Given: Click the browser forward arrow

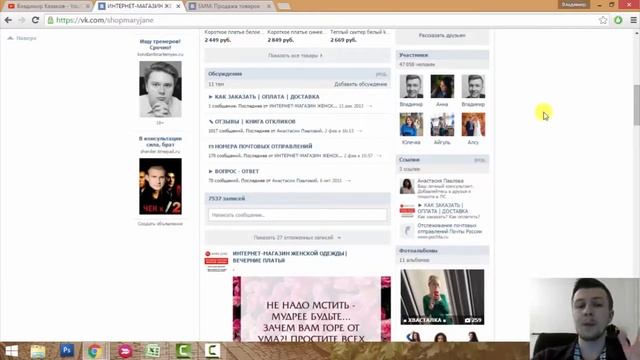Looking at the screenshot, I should (22, 20).
